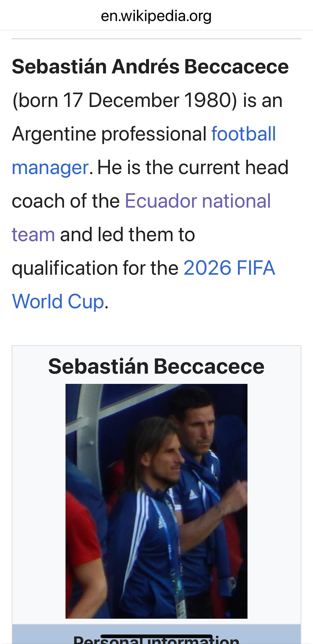
Task: Open the infobox photo of Beccacece
Action: click(x=156, y=501)
